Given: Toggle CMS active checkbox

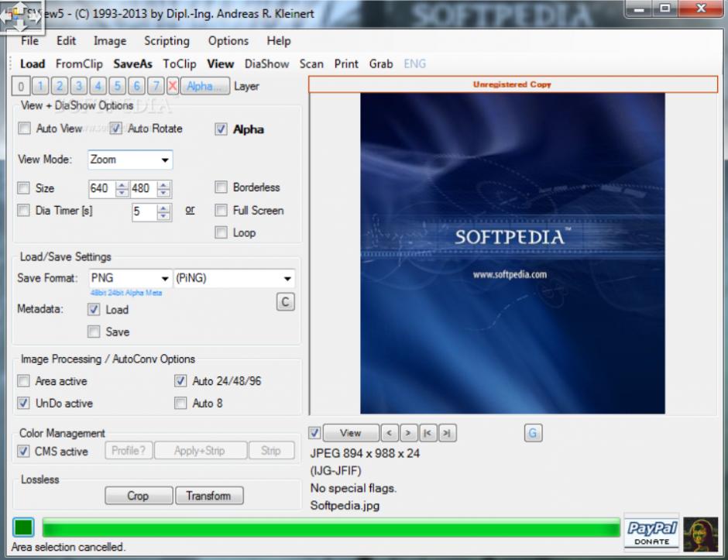Looking at the screenshot, I should (23, 452).
